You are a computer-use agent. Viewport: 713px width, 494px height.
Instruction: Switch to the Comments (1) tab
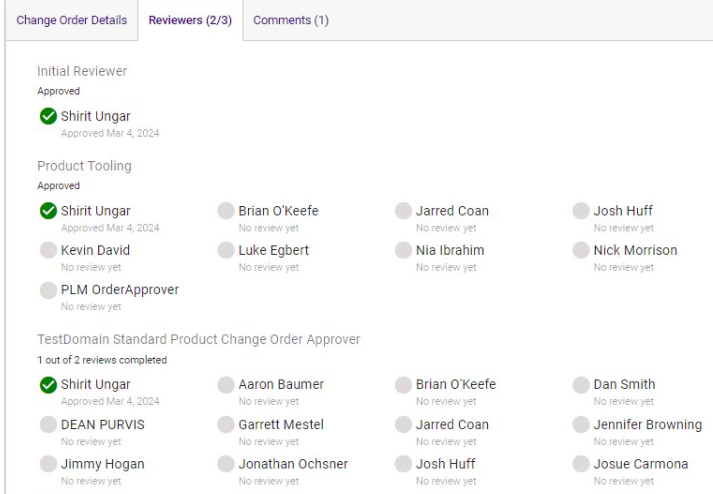point(291,20)
